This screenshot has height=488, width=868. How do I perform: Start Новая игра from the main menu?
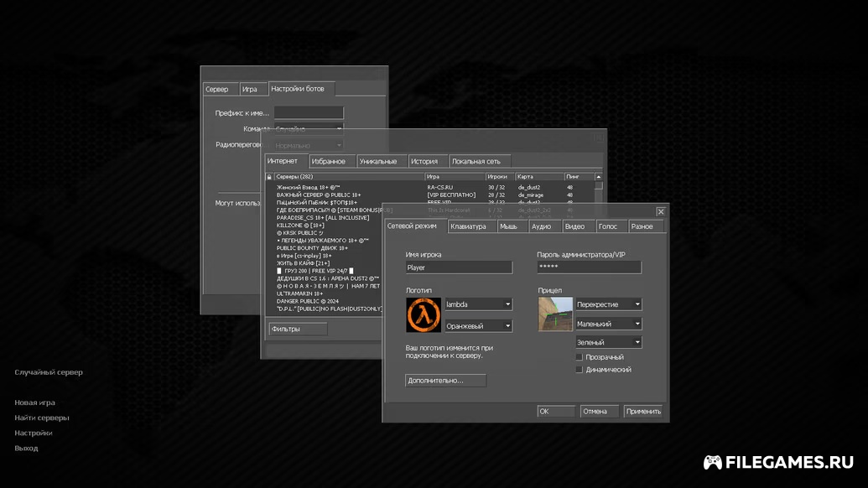click(x=35, y=402)
